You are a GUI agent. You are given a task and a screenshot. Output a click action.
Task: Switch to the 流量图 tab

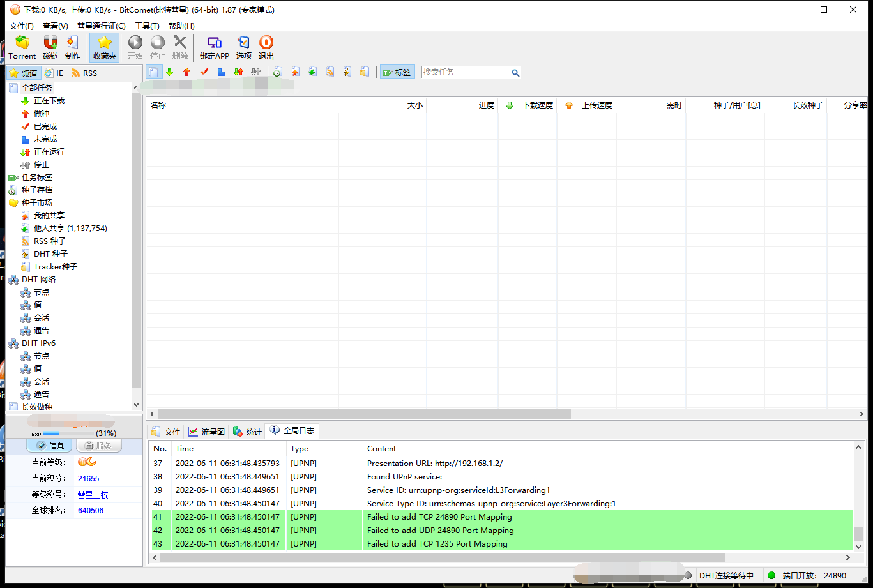206,432
